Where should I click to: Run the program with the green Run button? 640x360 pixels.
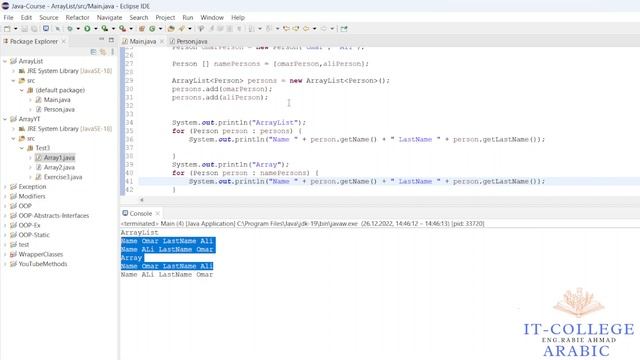click(x=87, y=29)
